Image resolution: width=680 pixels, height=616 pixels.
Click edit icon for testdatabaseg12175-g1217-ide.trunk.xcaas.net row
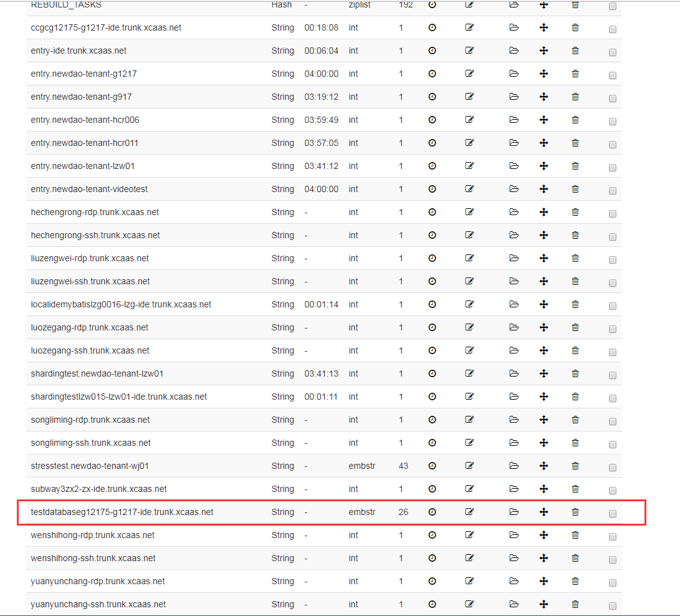pos(469,512)
